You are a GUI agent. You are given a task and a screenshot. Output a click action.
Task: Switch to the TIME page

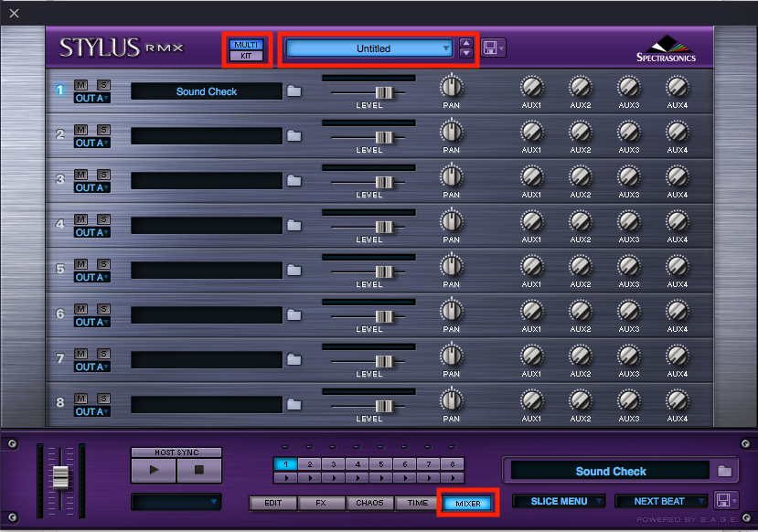coord(418,503)
